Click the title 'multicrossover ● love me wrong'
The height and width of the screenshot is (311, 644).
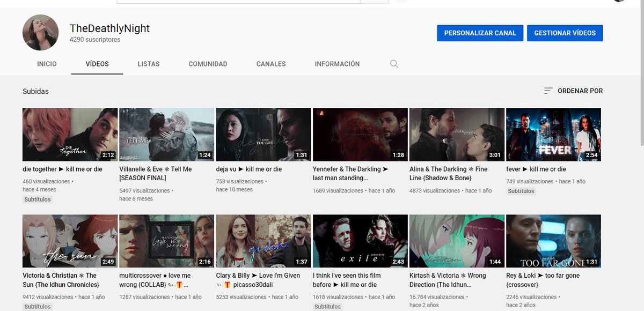tap(155, 280)
